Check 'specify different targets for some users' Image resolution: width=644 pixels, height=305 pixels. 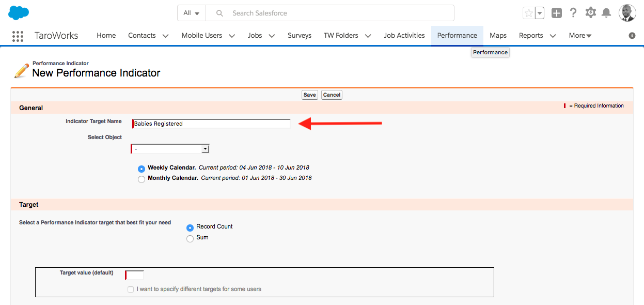tap(131, 289)
